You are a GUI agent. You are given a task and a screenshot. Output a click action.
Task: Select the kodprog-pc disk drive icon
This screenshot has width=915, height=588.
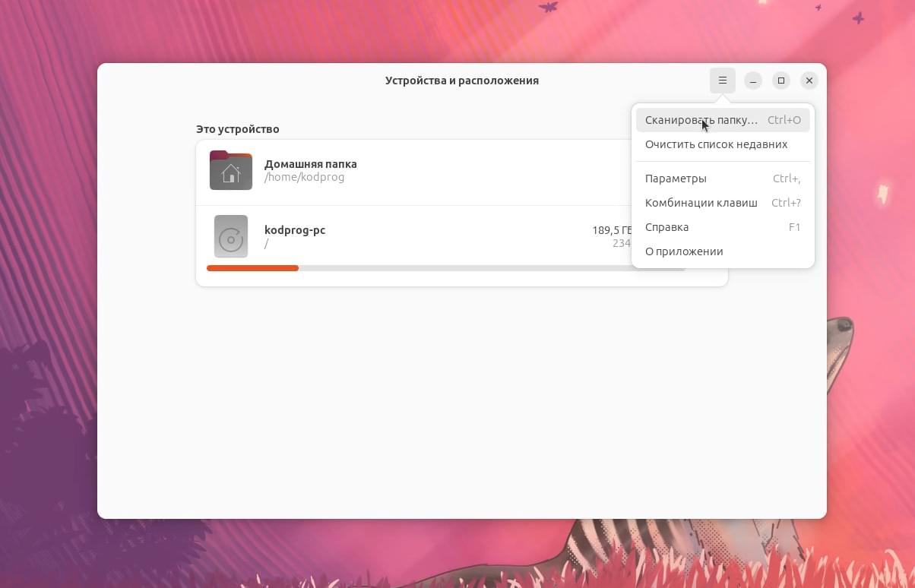click(231, 236)
